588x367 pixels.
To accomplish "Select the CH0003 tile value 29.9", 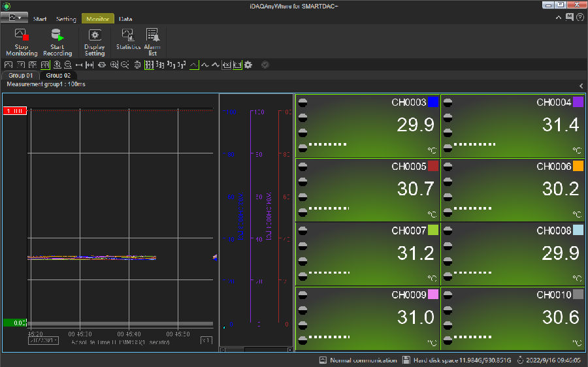I will 416,125.
